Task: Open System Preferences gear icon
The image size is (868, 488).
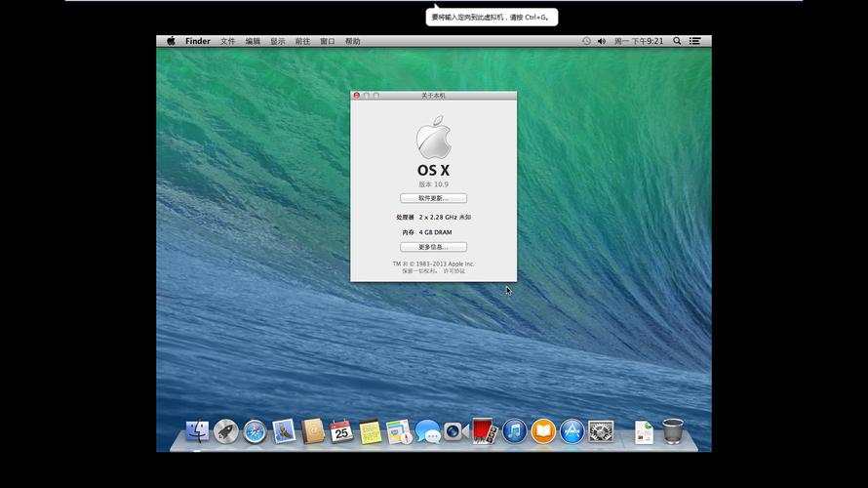Action: [601, 431]
